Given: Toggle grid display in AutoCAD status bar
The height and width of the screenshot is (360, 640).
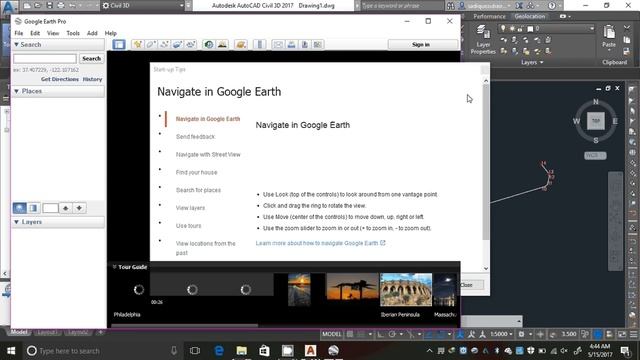Looking at the screenshot, I should (x=350, y=334).
